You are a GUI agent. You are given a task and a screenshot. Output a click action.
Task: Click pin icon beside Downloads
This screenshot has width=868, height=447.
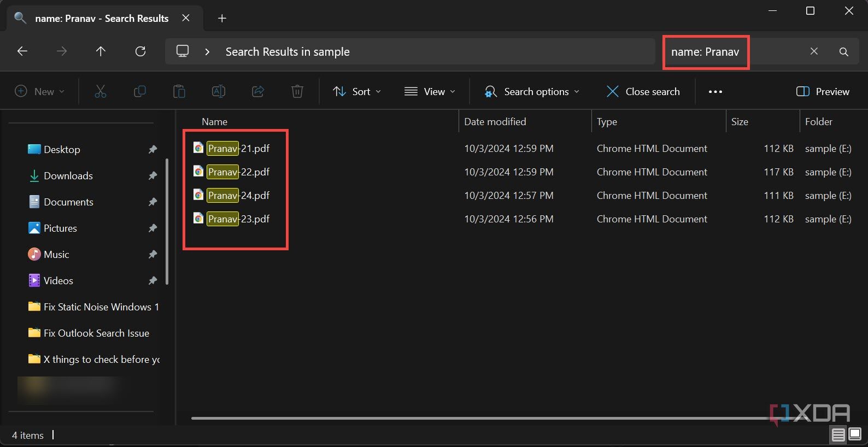point(153,176)
